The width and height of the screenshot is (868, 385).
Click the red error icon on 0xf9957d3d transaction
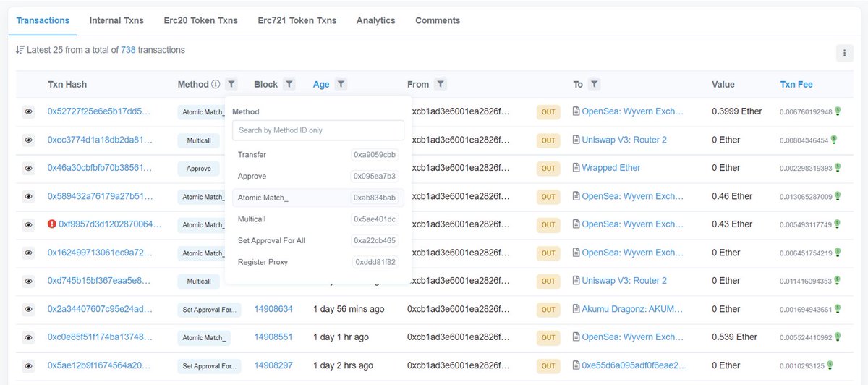click(51, 224)
